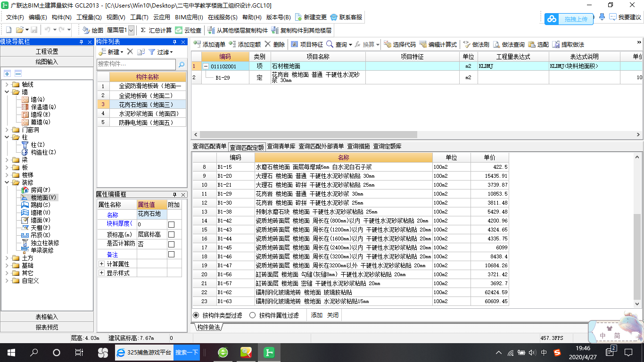Click 新建变更 in menu bar
This screenshot has width=644, height=362.
tap(311, 17)
